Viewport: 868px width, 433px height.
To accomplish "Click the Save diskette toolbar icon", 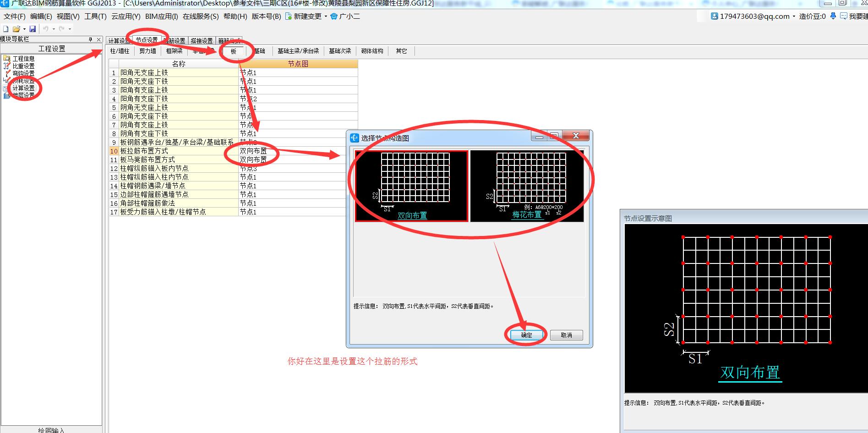I will coord(33,29).
